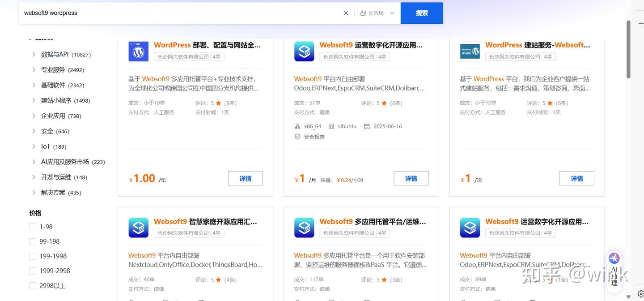Check the 1-98 price filter checkbox
Image resolution: width=644 pixels, height=301 pixels.
(33, 227)
